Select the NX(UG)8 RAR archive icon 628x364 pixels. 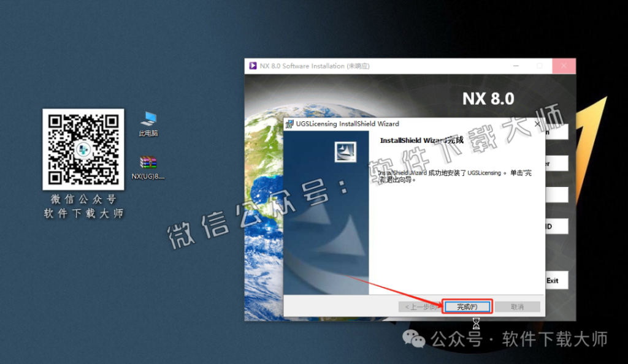[x=148, y=163]
